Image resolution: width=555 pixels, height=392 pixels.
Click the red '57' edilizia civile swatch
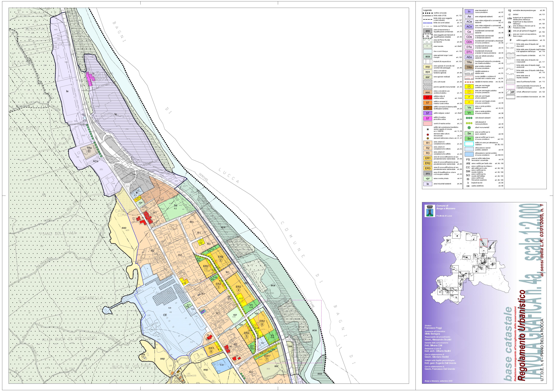[428, 98]
